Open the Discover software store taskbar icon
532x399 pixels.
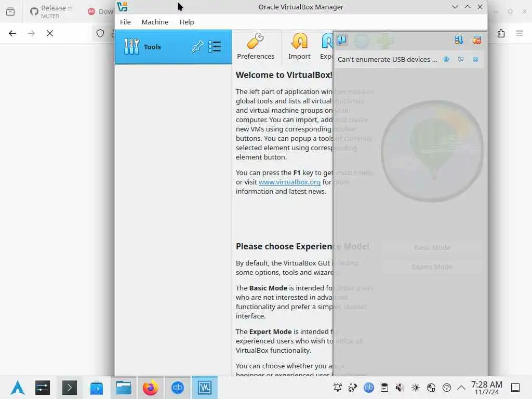[x=97, y=388]
